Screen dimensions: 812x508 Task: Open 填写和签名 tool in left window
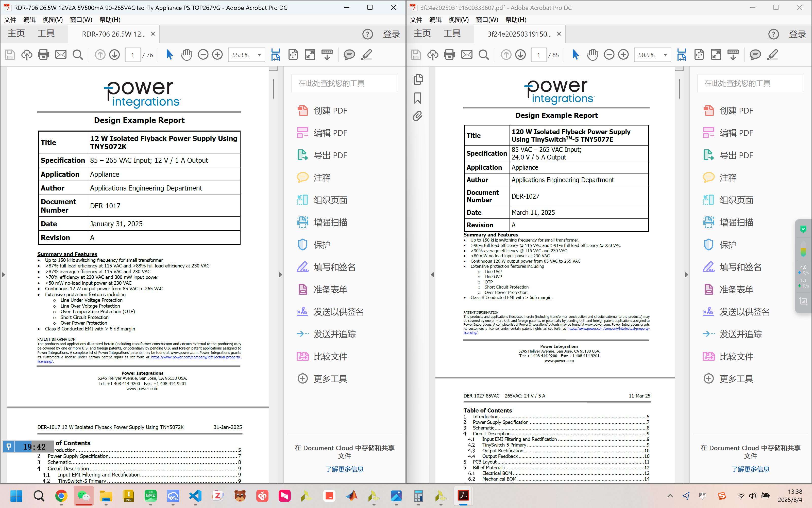[x=326, y=267]
